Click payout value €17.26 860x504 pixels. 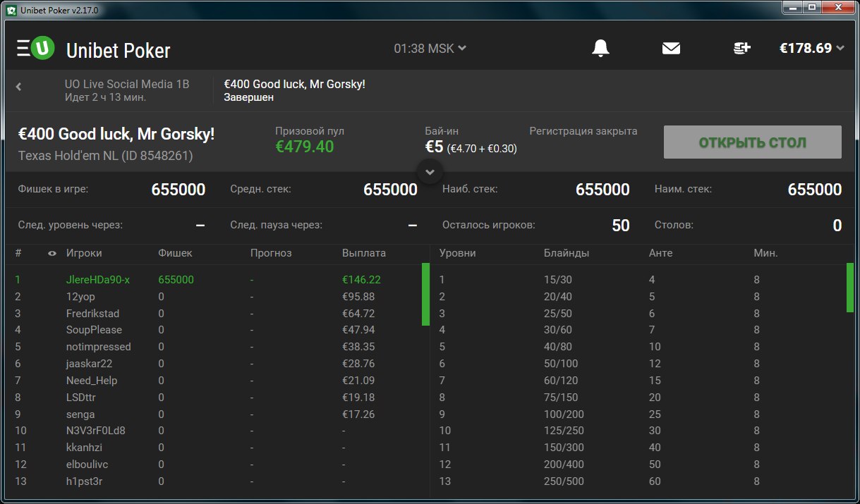click(358, 414)
